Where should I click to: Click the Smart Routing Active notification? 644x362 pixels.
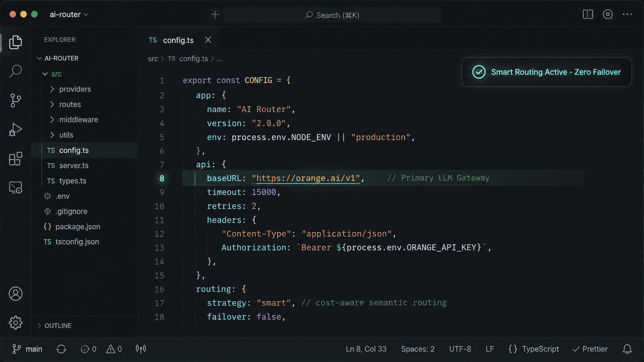coord(547,72)
